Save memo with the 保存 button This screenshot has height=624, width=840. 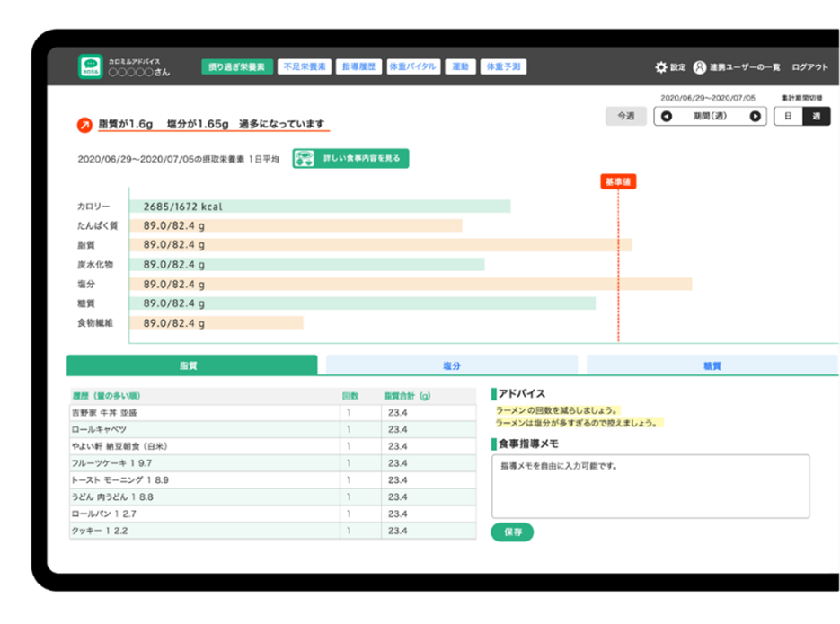point(512,532)
